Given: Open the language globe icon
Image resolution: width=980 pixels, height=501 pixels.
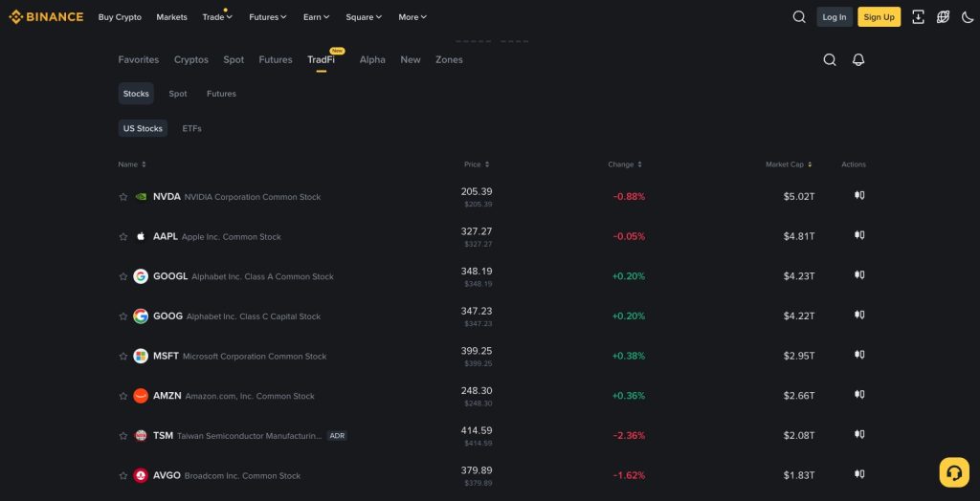Looking at the screenshot, I should (943, 17).
